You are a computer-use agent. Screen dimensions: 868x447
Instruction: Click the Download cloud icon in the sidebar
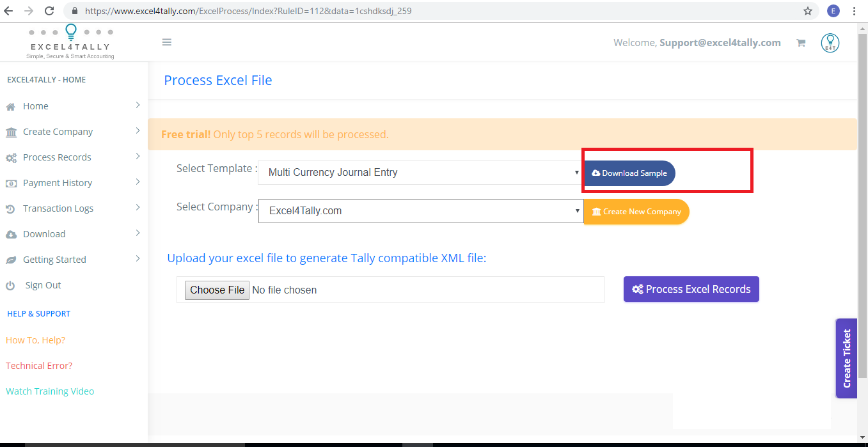[11, 235]
